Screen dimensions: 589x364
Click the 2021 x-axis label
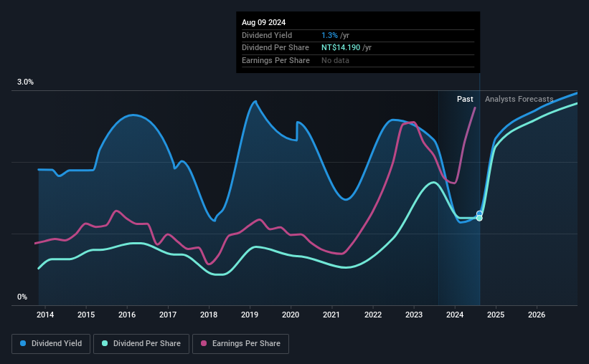coord(331,315)
